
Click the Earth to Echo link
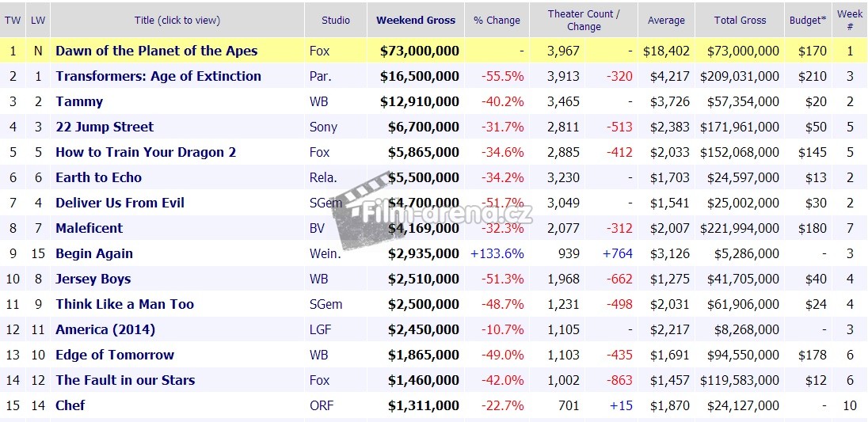coord(98,177)
